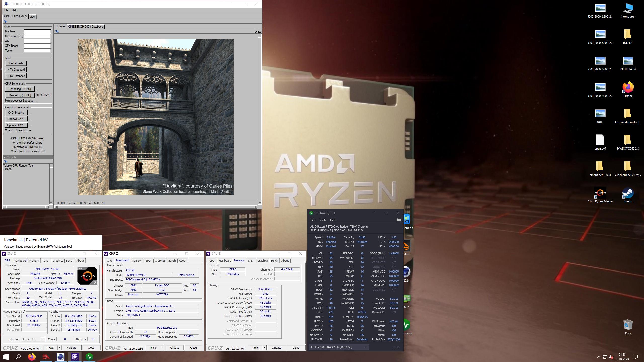
Task: Open the Tools dropdown arrow in CPU-Z CPU window
Action: point(59,348)
